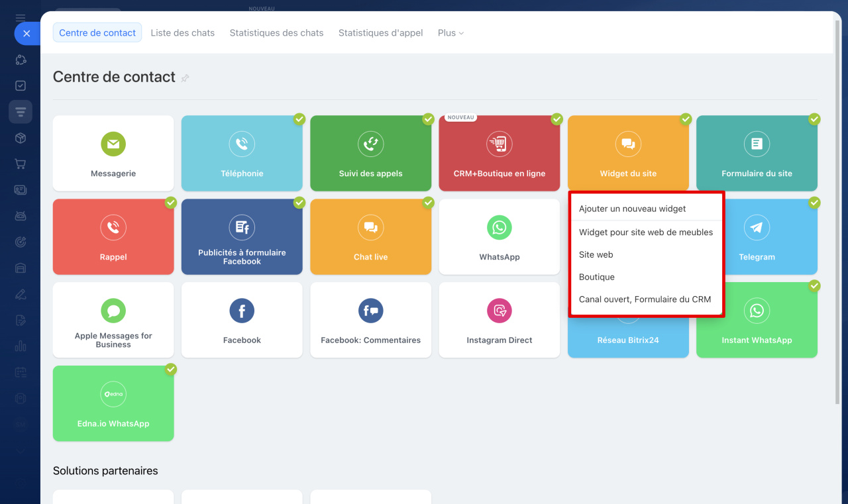Click the vertical scrollbar of the panel
Viewport: 848px width, 504px height.
(x=838, y=212)
